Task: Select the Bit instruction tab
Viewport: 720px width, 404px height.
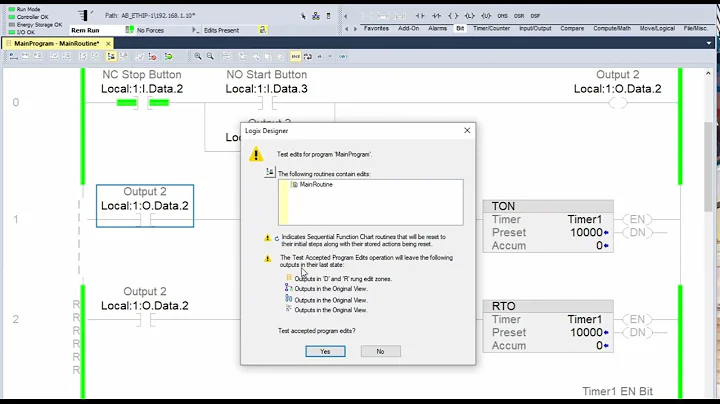Action: point(460,28)
